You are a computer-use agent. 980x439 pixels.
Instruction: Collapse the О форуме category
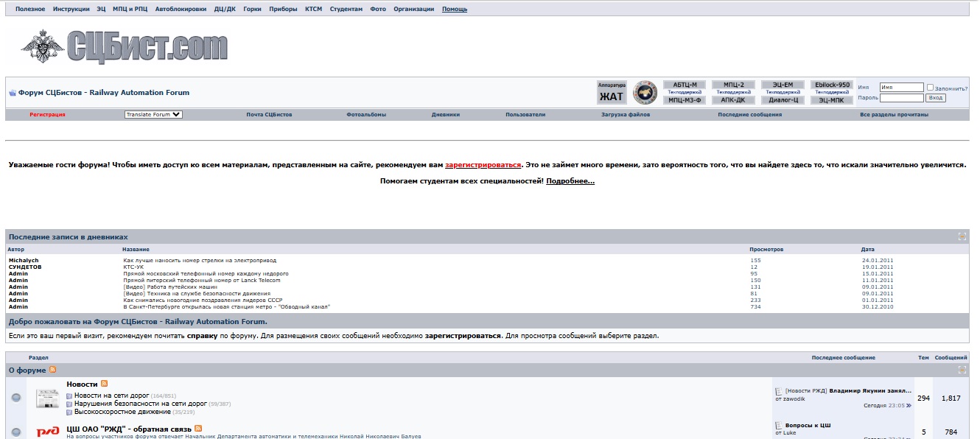click(962, 370)
